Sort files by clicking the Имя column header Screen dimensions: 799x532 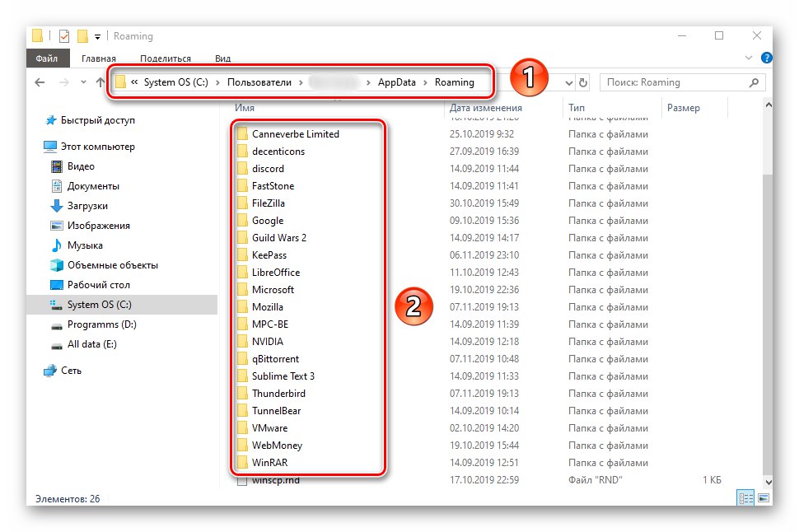pyautogui.click(x=244, y=107)
